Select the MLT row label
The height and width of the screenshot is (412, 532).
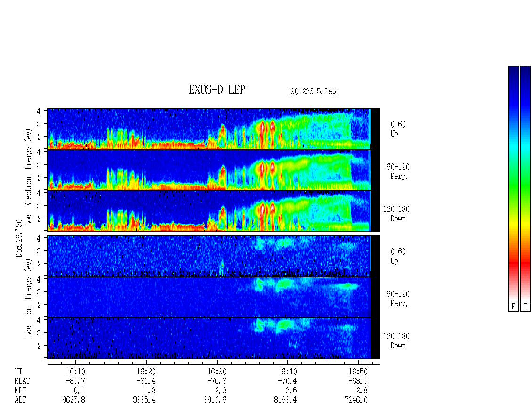[20, 391]
